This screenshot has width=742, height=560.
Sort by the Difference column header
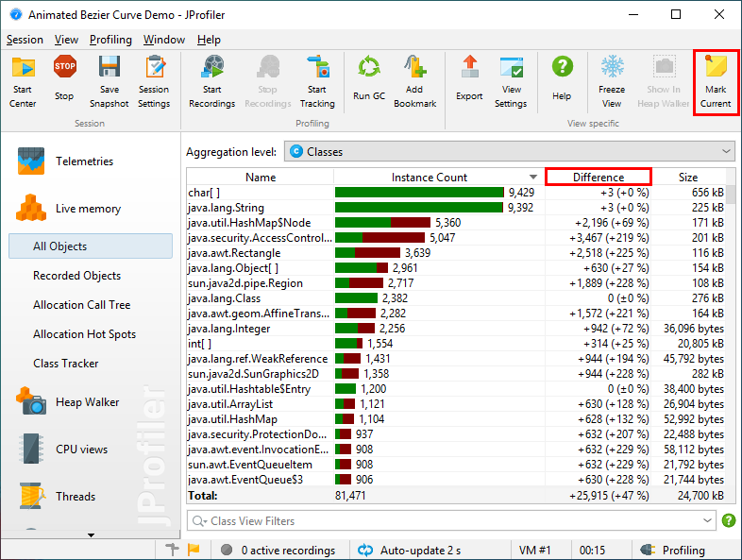(599, 177)
